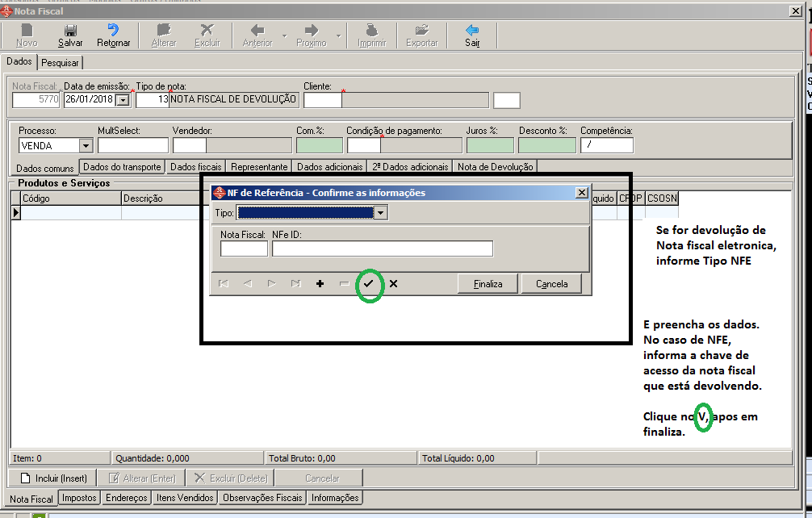
Task: Confirm the entry with the checkmark icon
Action: click(368, 283)
